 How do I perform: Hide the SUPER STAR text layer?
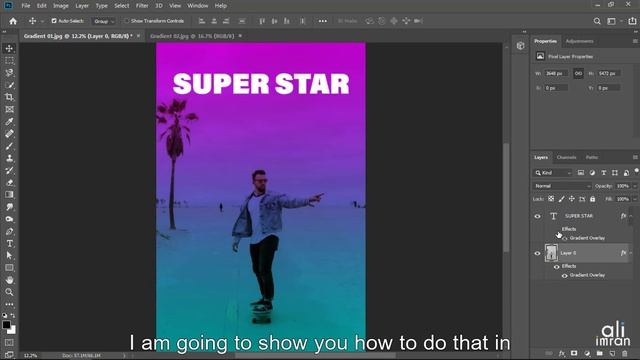click(537, 216)
